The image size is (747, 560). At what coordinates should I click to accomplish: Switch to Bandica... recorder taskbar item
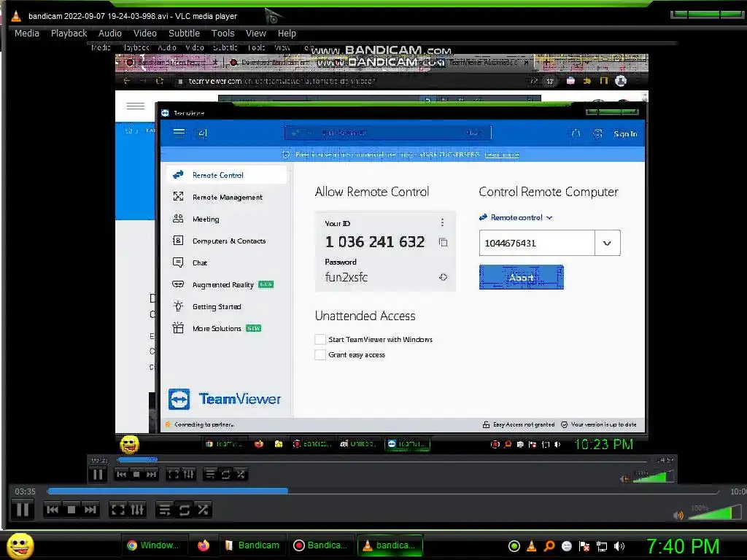[x=321, y=545]
